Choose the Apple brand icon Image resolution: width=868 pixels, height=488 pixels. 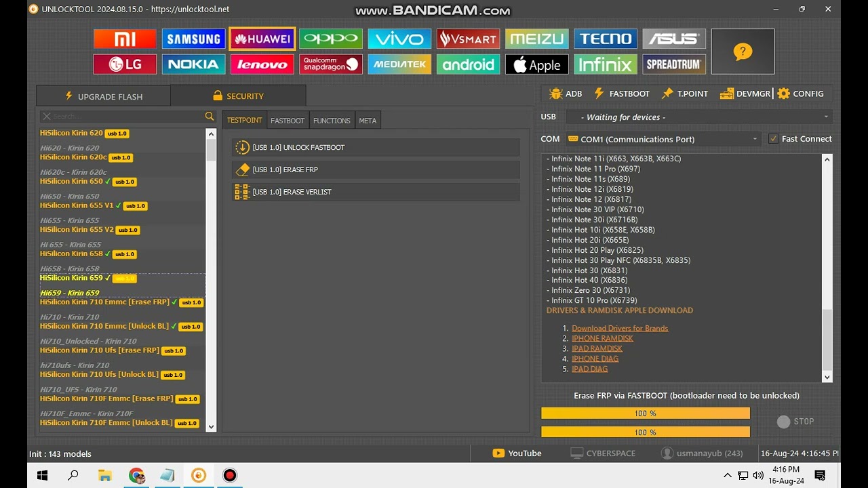pos(536,64)
